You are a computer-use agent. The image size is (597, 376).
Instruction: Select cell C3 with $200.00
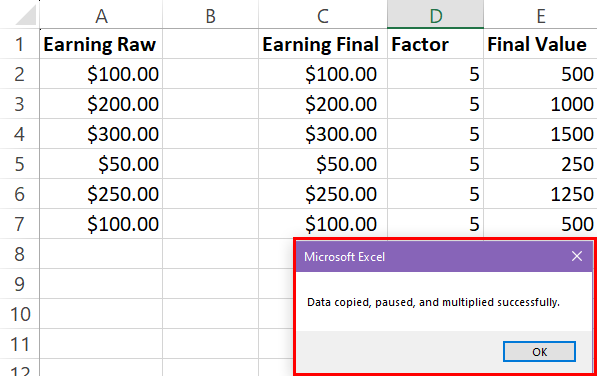tap(323, 104)
